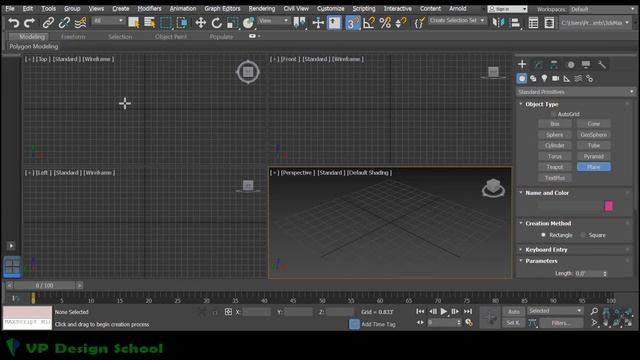The height and width of the screenshot is (360, 640).
Task: Toggle Angle Snap on the toolbar
Action: coord(369,23)
